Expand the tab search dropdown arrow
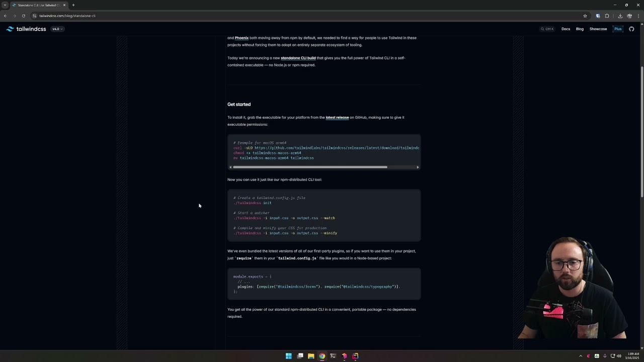Screen dimensions: 644x362 pos(5,5)
